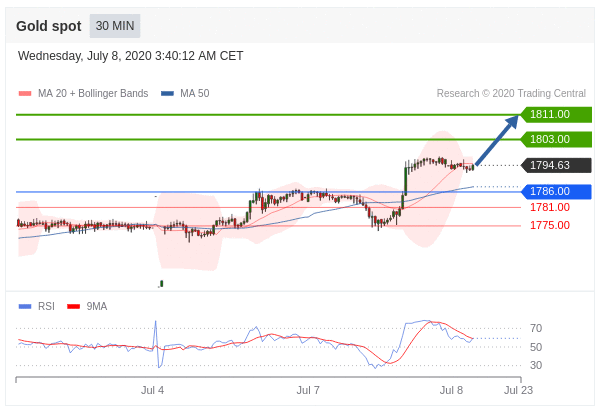Click the 9MA legend red swatch
Screen dimensions: 600x406
(x=73, y=307)
